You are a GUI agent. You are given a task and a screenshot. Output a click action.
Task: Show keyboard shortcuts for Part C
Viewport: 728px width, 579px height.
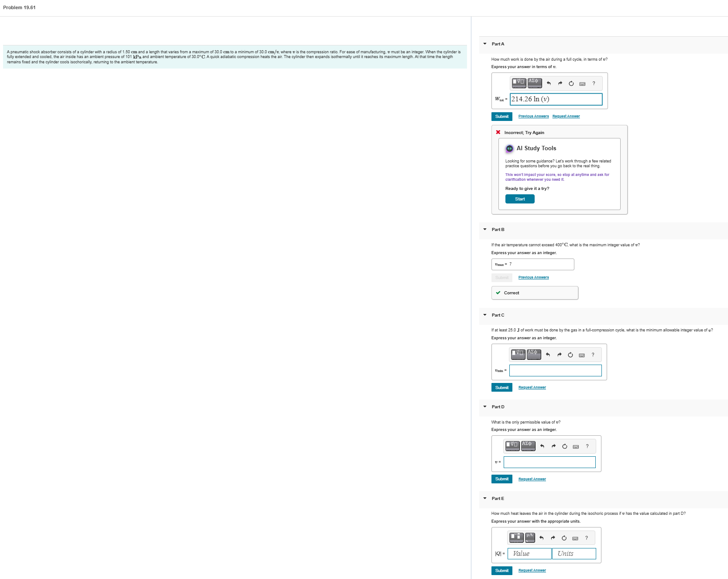pyautogui.click(x=581, y=355)
